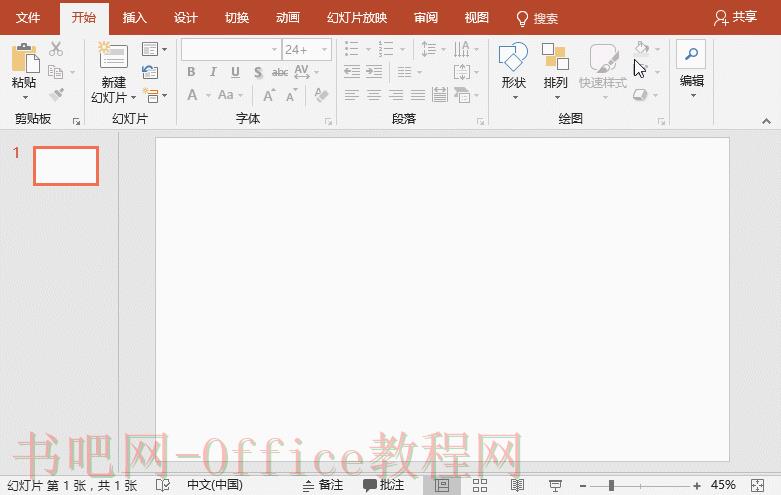Click the Shape Effects icon
781x495 pixels.
point(641,94)
